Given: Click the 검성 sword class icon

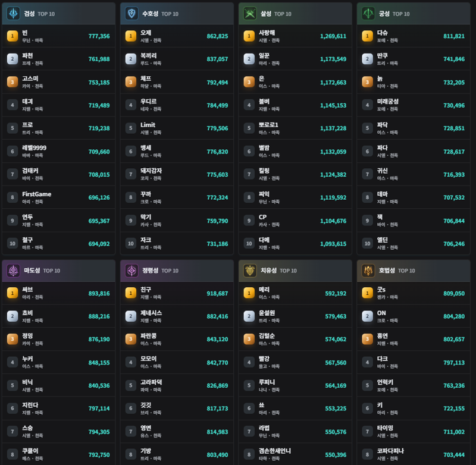Looking at the screenshot, I should click(x=13, y=14).
